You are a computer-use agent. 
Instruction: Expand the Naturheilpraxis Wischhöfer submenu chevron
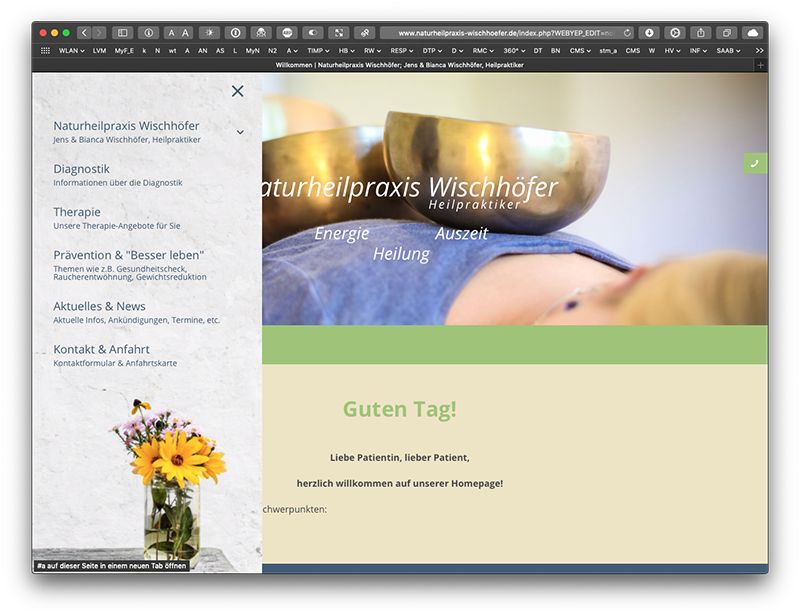(x=240, y=132)
